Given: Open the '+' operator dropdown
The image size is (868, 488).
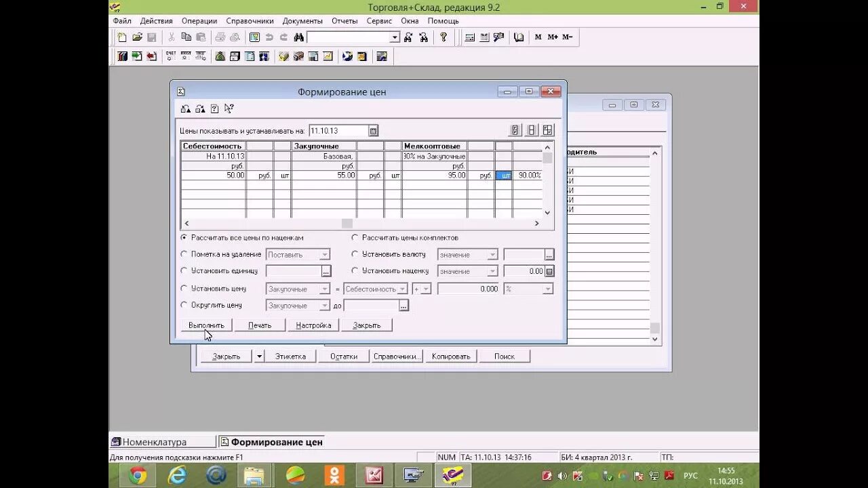Looking at the screenshot, I should (x=426, y=289).
